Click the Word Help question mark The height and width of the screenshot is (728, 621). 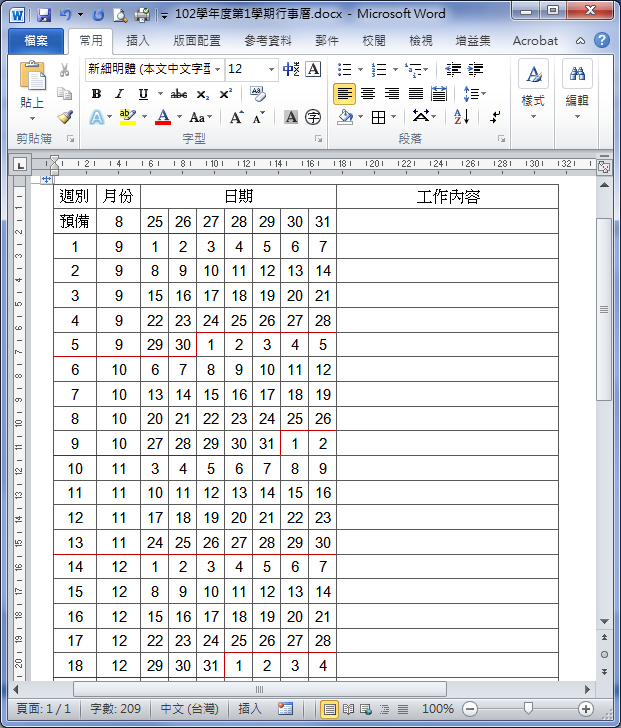point(602,40)
